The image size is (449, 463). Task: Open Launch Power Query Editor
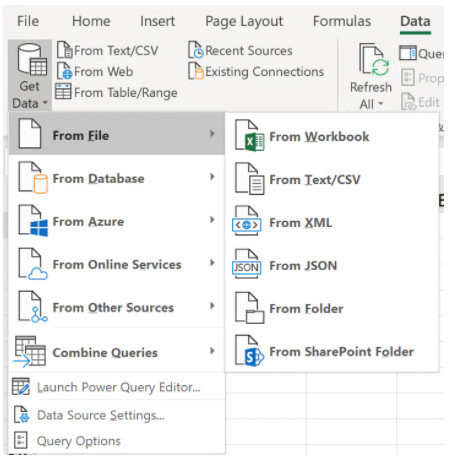pyautogui.click(x=107, y=387)
